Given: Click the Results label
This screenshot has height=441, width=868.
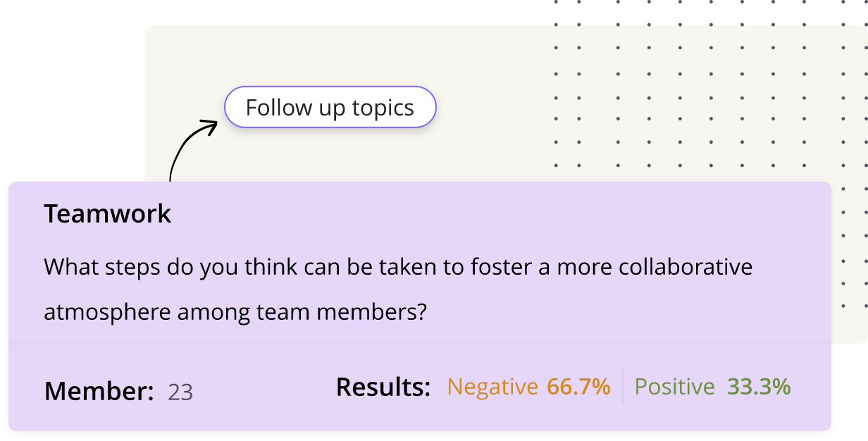Looking at the screenshot, I should point(383,387).
